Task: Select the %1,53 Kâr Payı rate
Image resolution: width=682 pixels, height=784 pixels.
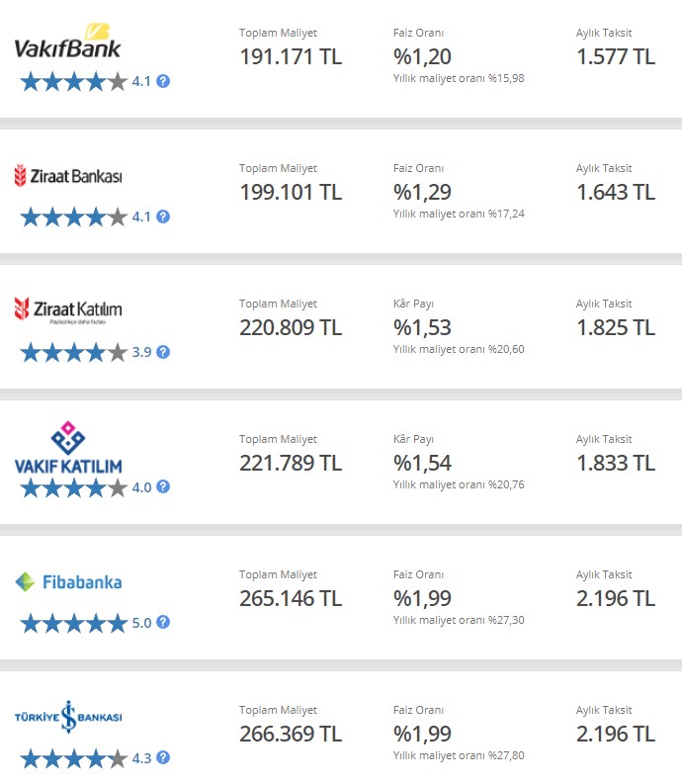Action: click(x=422, y=327)
